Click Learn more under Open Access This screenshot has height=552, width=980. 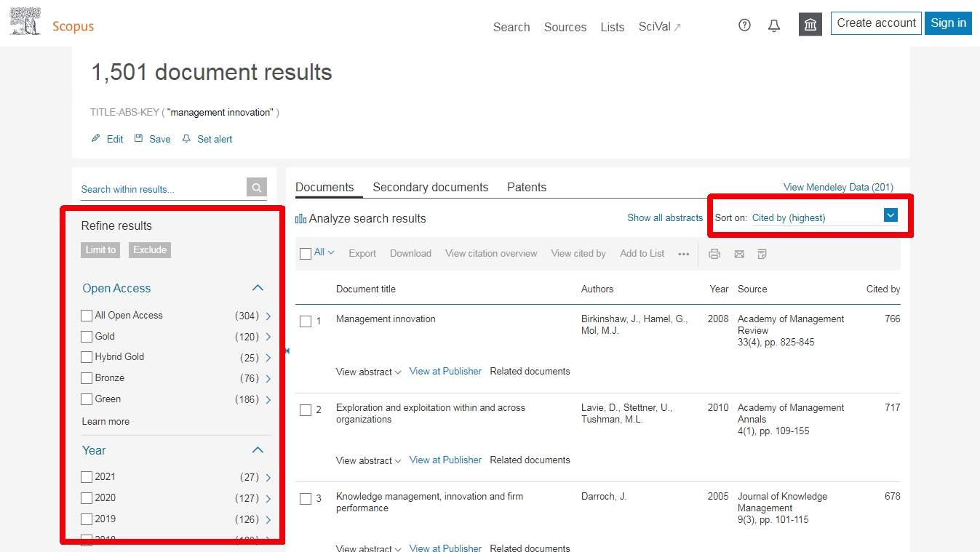[105, 422]
